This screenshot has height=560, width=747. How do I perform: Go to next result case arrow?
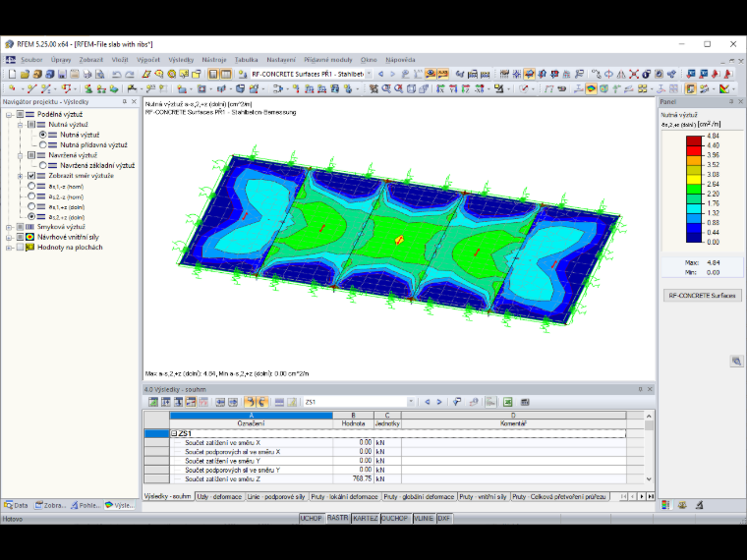pyautogui.click(x=392, y=74)
